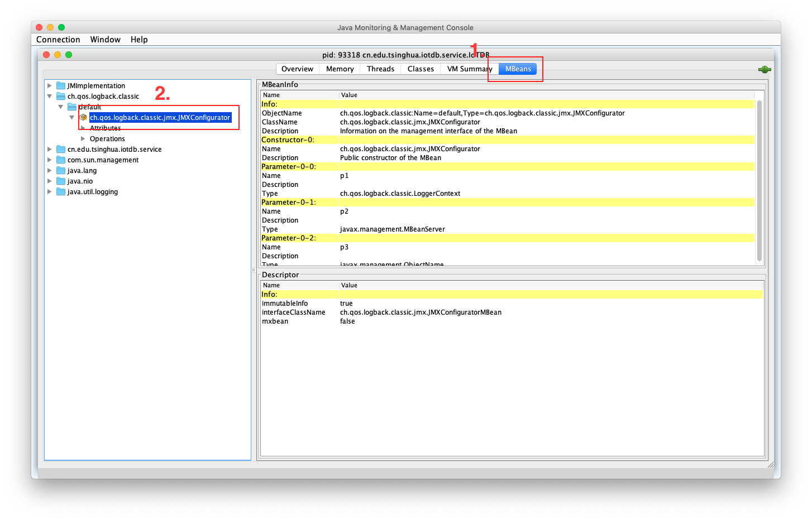
Task: Switch to the Threads tab
Action: point(380,69)
